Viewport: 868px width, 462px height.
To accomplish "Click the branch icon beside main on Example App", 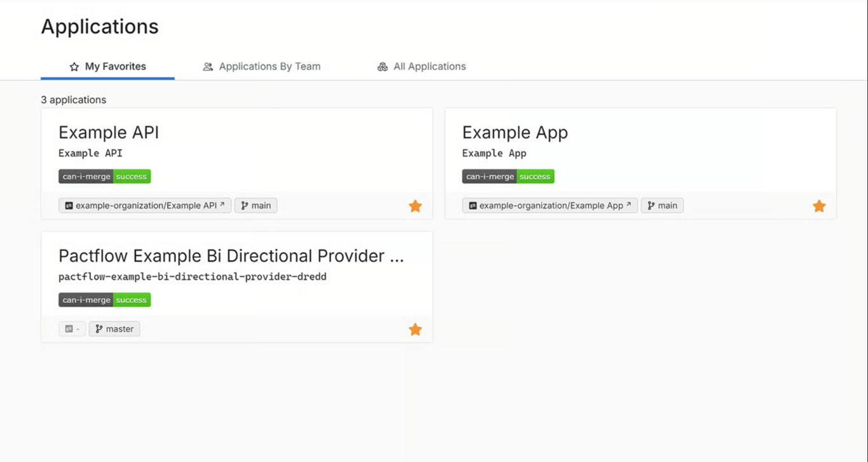I will (651, 205).
